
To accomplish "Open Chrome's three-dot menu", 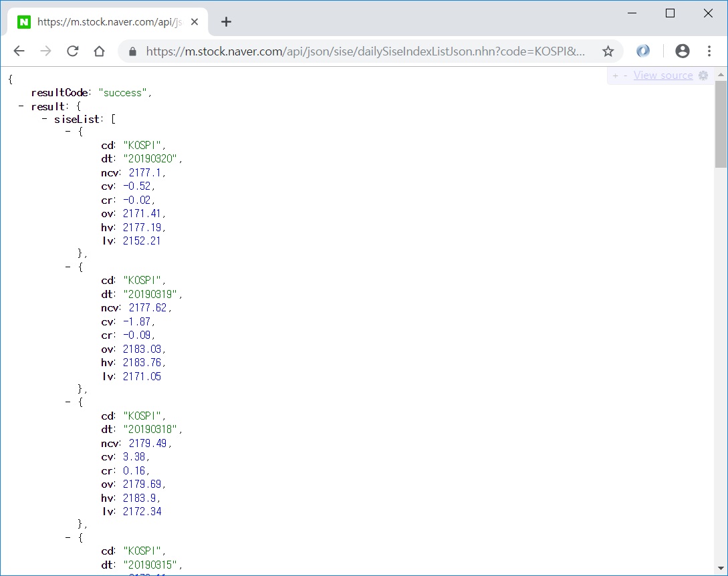I will [x=709, y=51].
